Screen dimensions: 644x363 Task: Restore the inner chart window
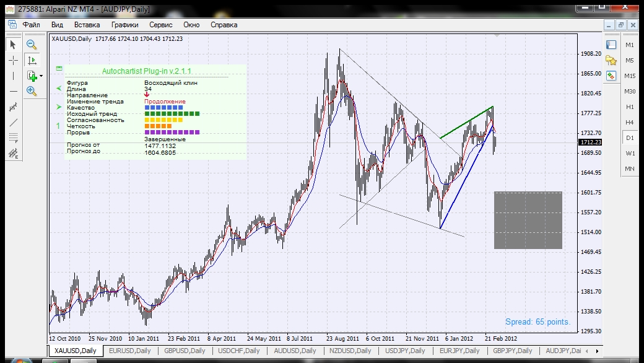pyautogui.click(x=621, y=25)
